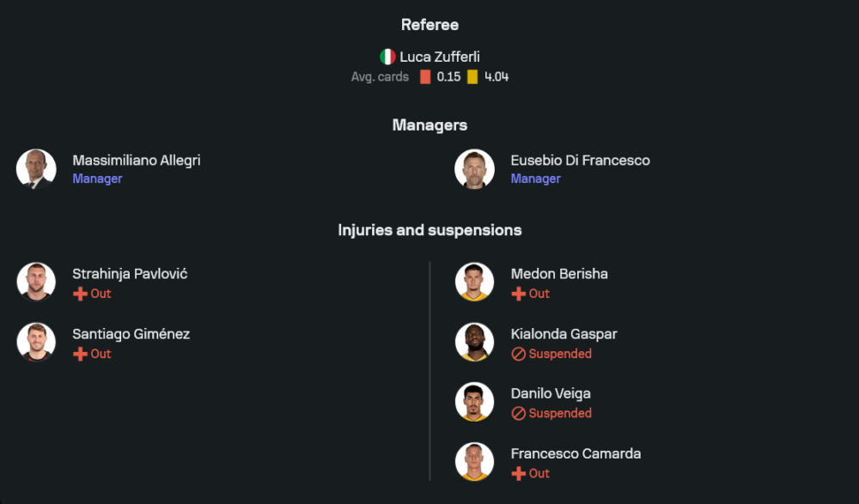
Task: Select Danilo Veiga's player name
Action: pos(550,393)
